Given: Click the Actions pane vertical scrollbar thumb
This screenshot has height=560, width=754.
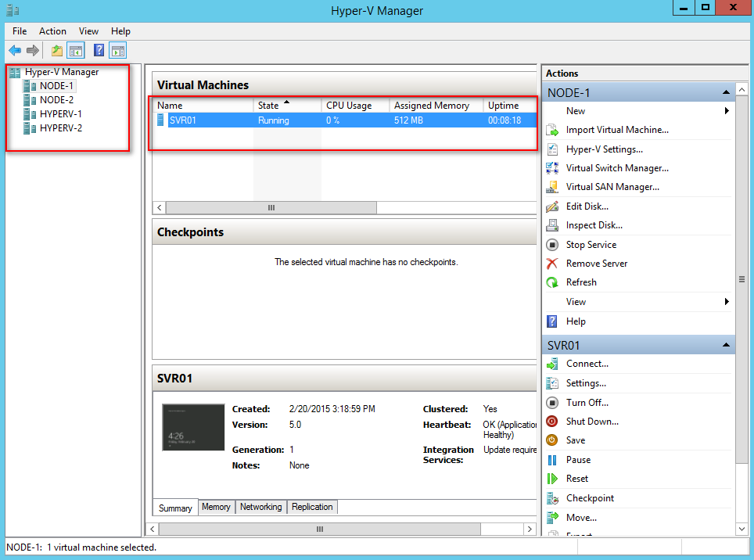Looking at the screenshot, I should point(742,280).
